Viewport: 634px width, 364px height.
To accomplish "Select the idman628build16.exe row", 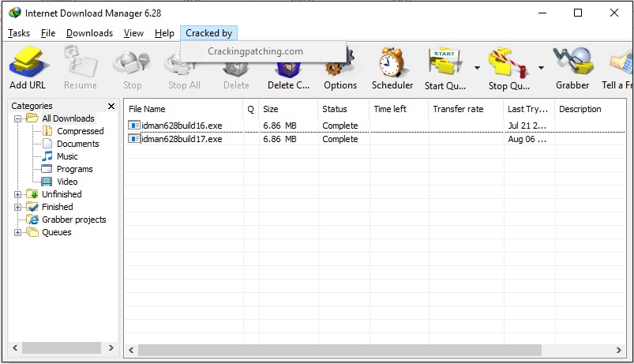I will tap(374, 126).
